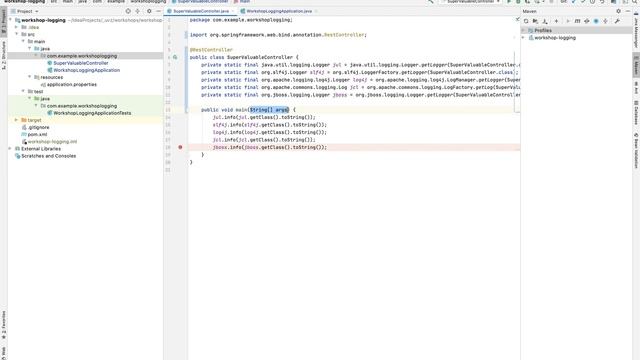Open the Database side tool tab
The height and width of the screenshot is (360, 640).
(636, 112)
